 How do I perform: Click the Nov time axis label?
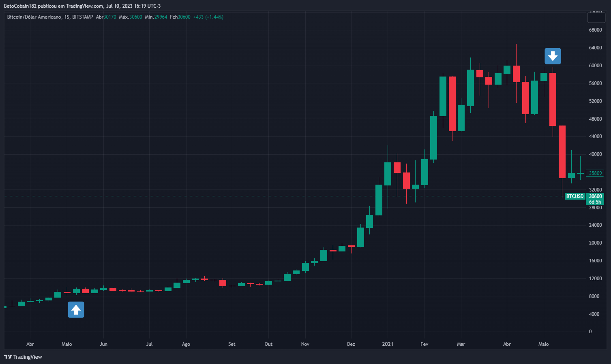(305, 344)
